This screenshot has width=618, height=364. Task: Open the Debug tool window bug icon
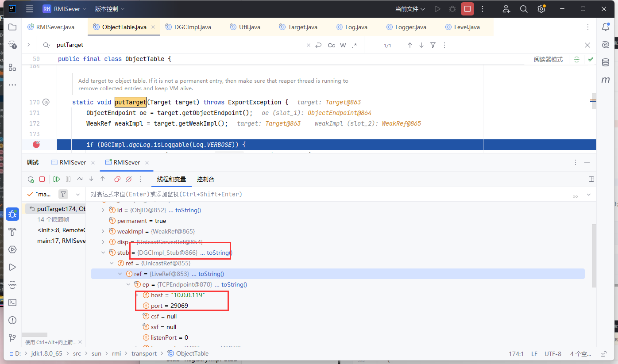(x=12, y=214)
